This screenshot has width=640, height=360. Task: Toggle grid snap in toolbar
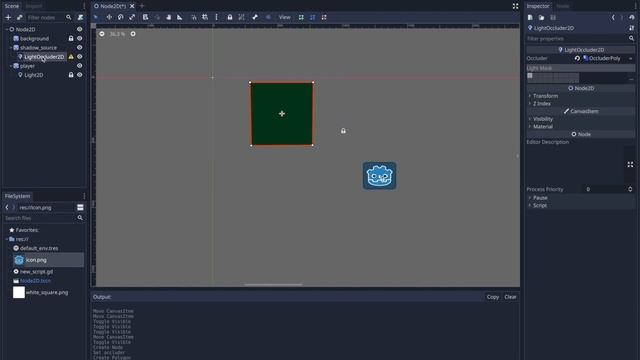[x=205, y=17]
